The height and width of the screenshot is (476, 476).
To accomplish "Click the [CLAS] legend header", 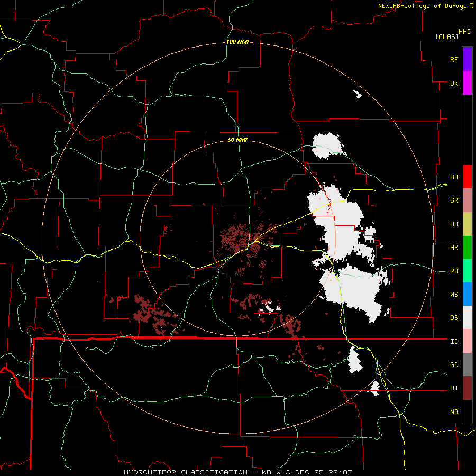I will pyautogui.click(x=447, y=37).
